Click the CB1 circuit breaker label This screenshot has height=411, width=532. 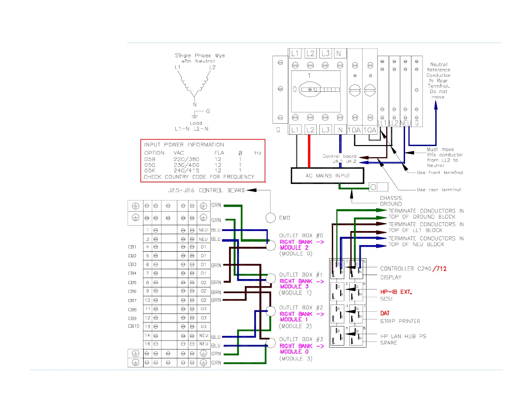[132, 247]
